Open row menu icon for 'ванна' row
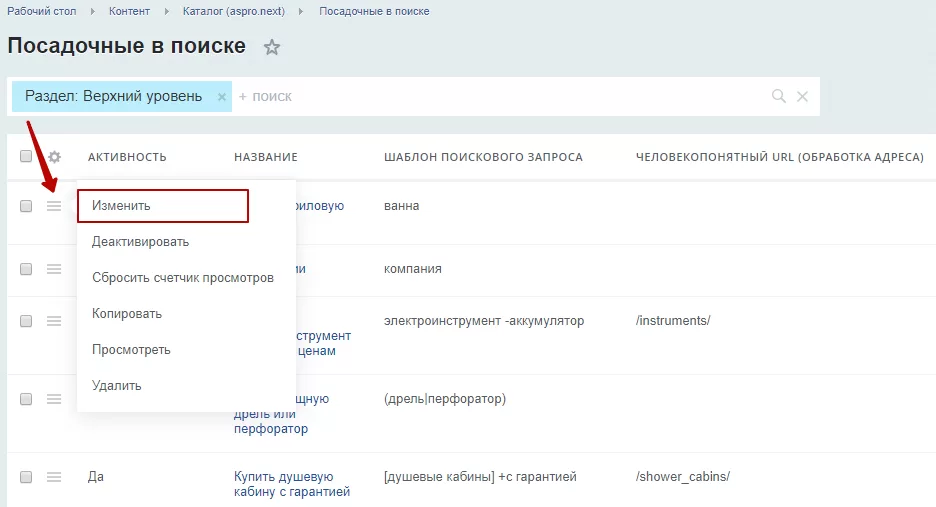This screenshot has height=507, width=936. coord(54,205)
